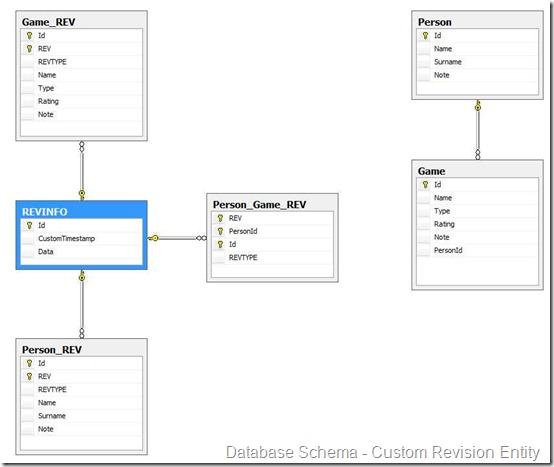Click the key icon beside PersonId in Person_Game_REV

pos(220,231)
